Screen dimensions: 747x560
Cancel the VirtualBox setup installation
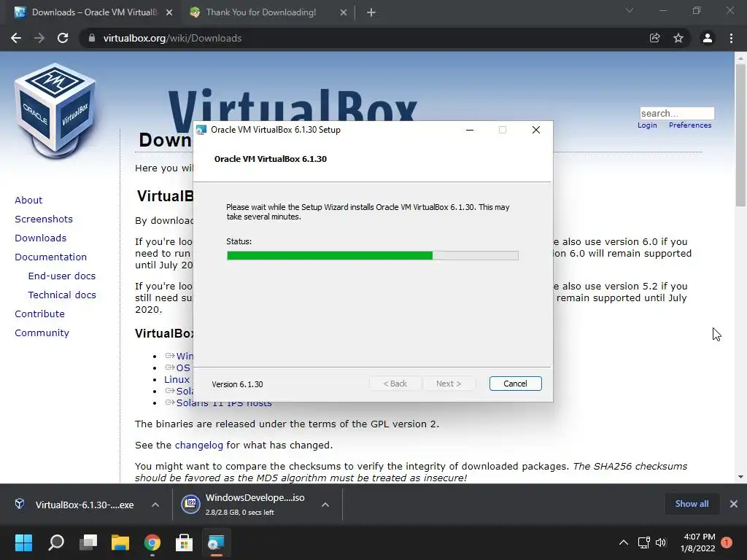(x=516, y=384)
